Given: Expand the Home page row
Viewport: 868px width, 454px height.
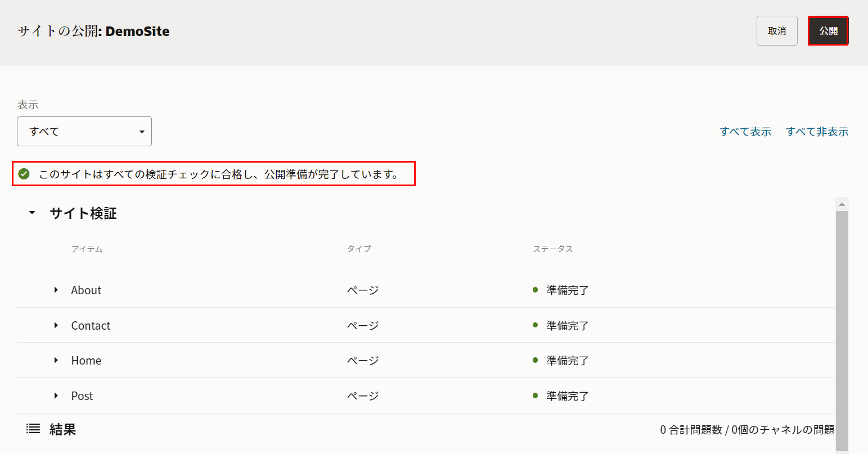Looking at the screenshot, I should 56,361.
